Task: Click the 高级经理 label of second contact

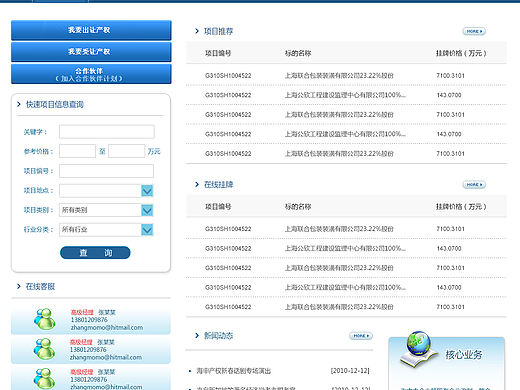Action: click(x=81, y=342)
